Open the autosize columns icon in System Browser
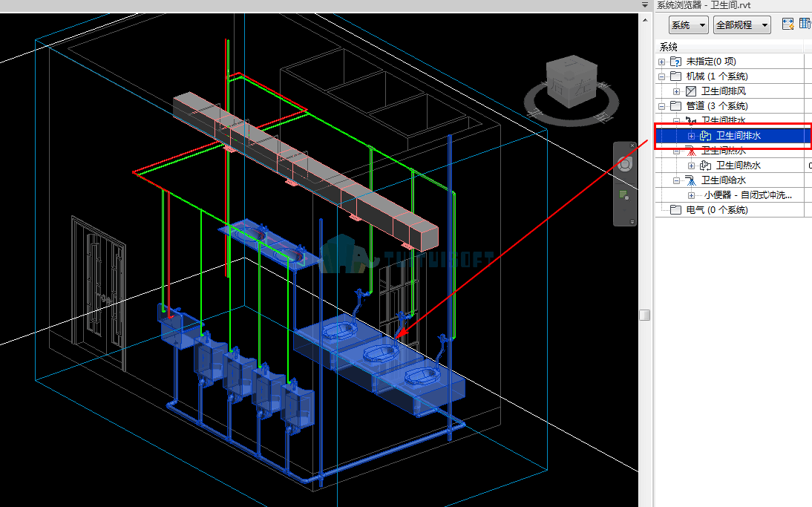Screen dimensions: 812x507 [x=788, y=24]
